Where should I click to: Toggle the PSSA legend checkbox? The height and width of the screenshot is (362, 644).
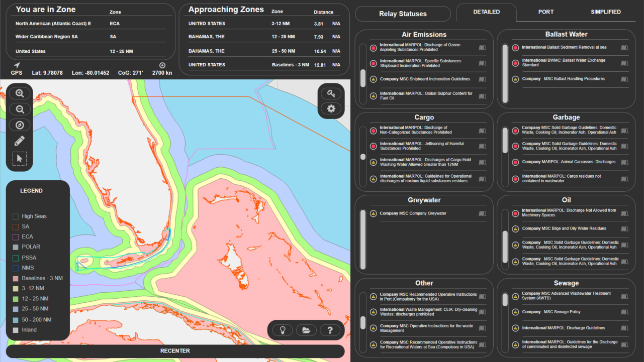pos(16,258)
